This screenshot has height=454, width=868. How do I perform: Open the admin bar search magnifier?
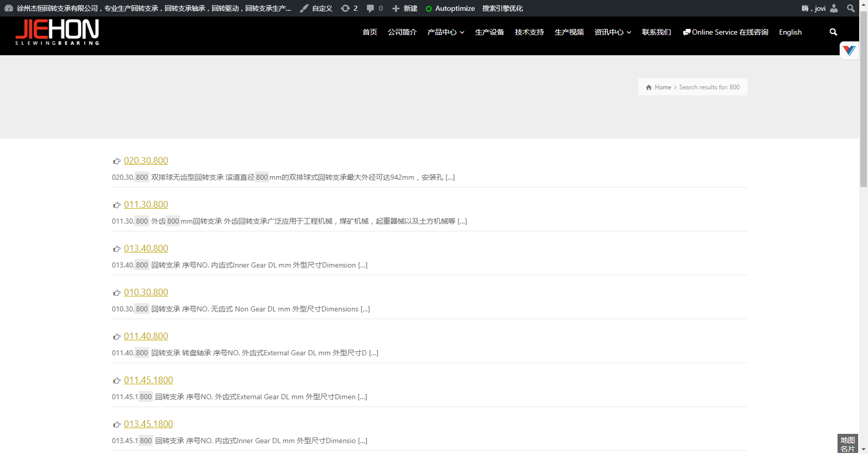point(851,8)
